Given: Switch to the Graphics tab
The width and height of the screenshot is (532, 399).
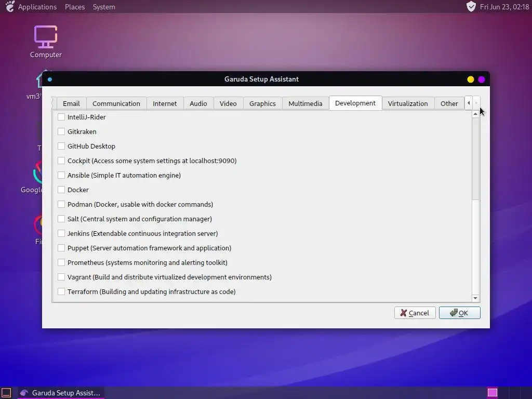Looking at the screenshot, I should click(x=262, y=103).
